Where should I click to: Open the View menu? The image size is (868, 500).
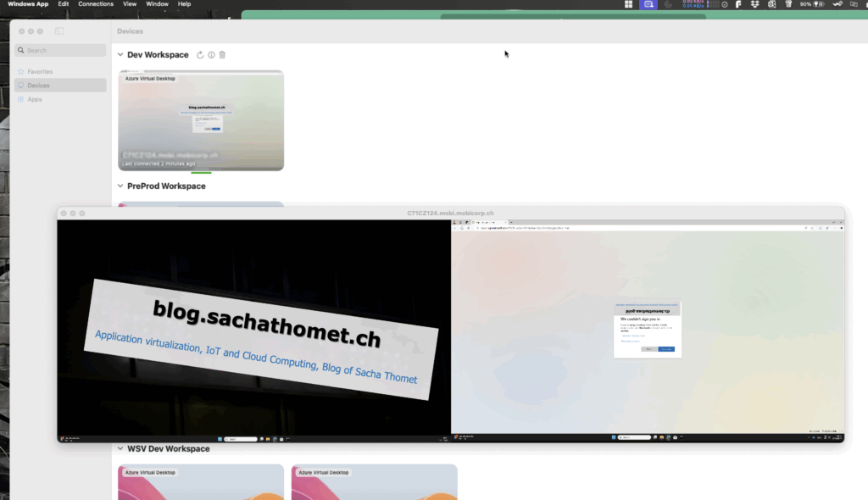(x=130, y=4)
